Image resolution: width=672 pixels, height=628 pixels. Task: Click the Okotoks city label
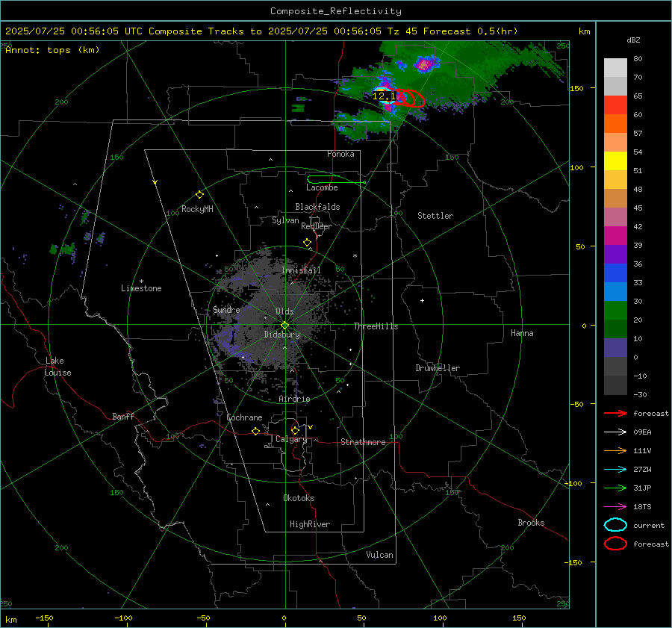(299, 498)
